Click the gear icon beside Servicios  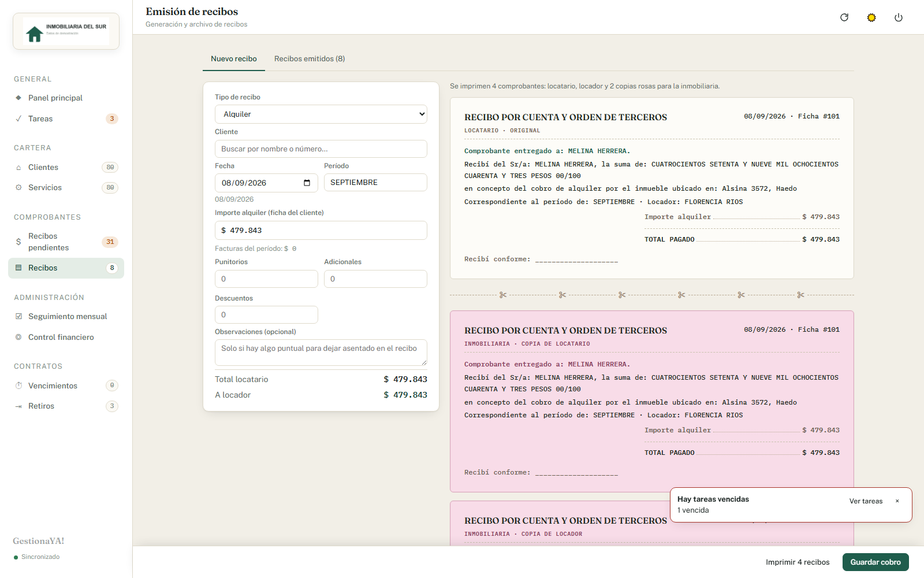pyautogui.click(x=18, y=187)
